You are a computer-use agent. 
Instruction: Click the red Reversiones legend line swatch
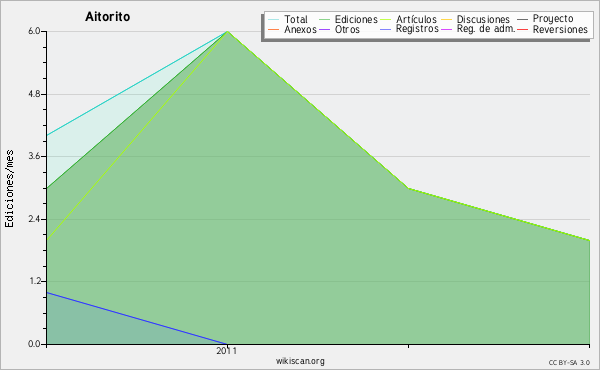tap(523, 29)
